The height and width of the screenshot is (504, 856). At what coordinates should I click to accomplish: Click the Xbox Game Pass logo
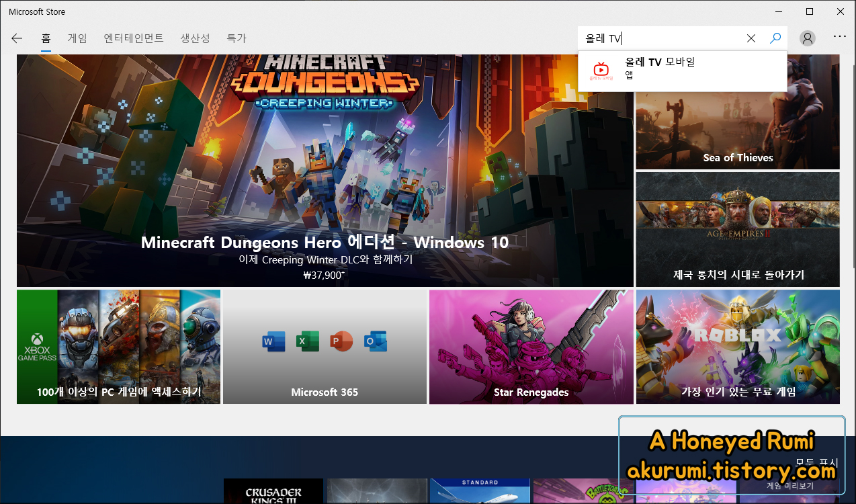(37, 347)
